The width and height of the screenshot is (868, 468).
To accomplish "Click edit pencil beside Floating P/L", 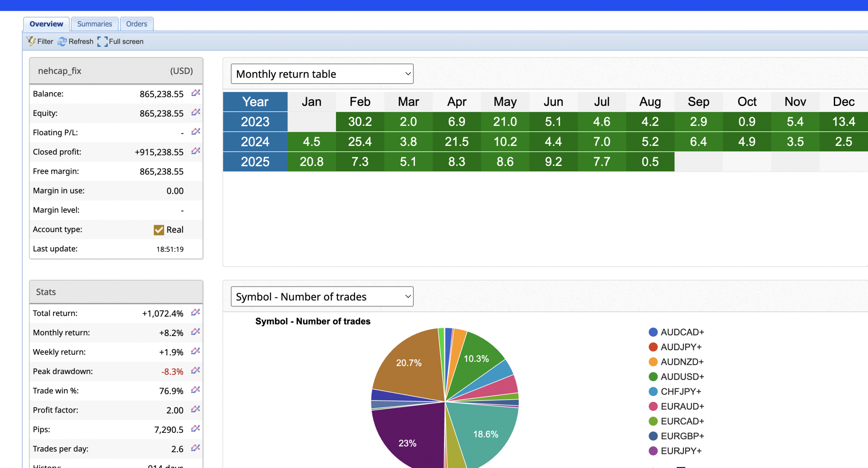I will [196, 131].
